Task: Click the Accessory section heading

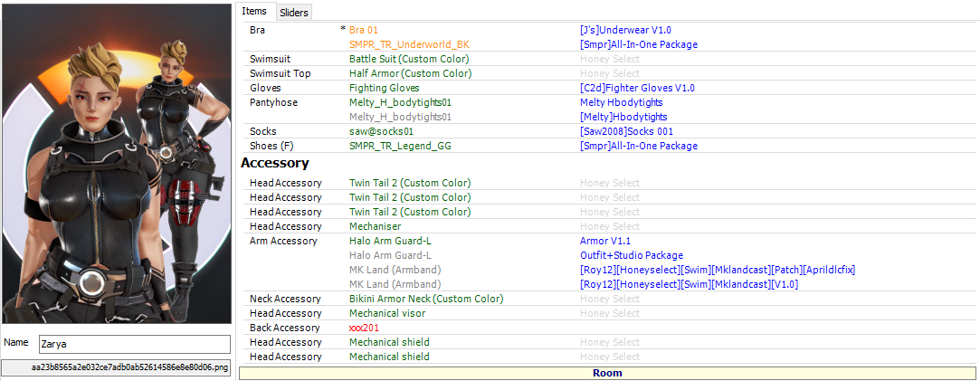Action: [275, 164]
